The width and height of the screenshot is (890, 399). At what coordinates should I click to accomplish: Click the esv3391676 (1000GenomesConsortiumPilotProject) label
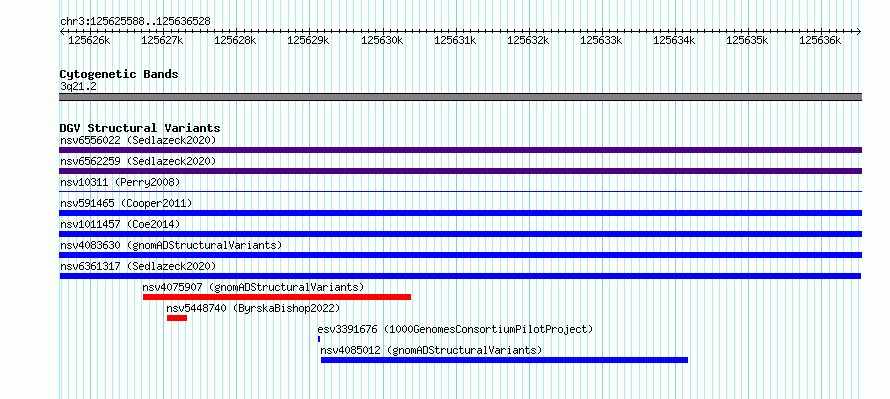pyautogui.click(x=455, y=329)
